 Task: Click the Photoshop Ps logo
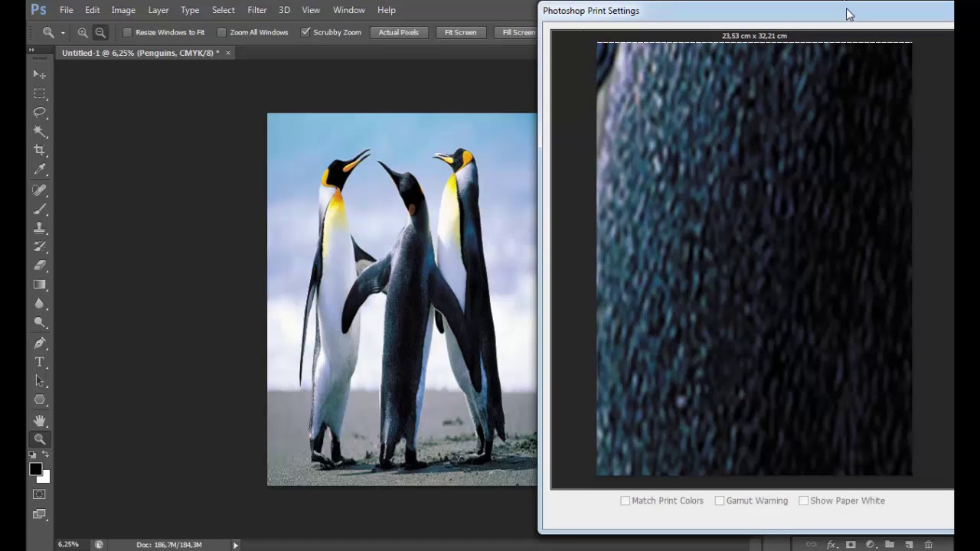pyautogui.click(x=38, y=10)
